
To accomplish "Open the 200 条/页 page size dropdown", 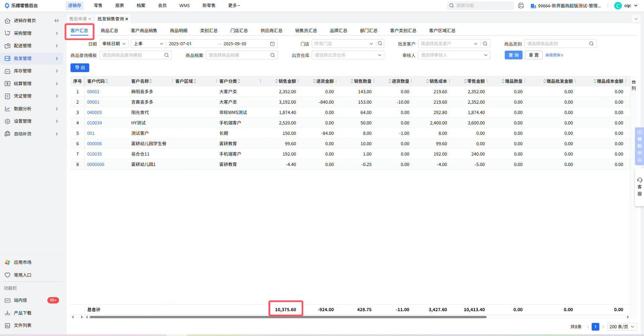I will (622, 327).
